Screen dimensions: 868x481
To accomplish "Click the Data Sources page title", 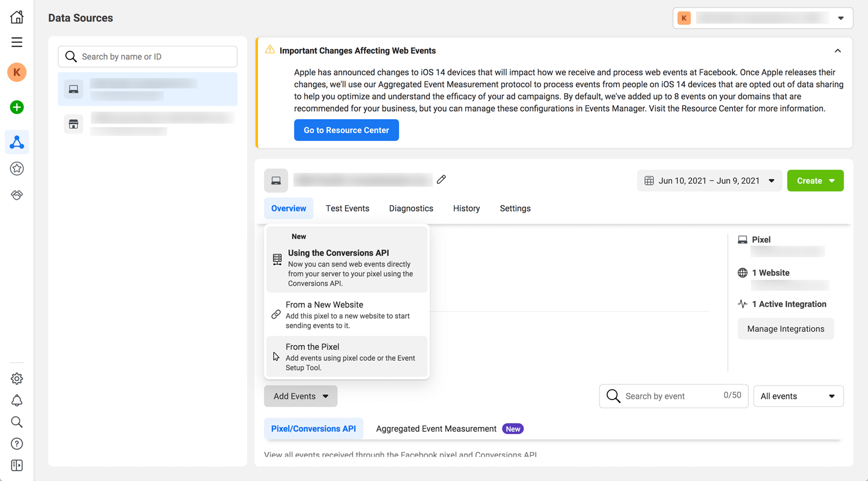I will [80, 18].
